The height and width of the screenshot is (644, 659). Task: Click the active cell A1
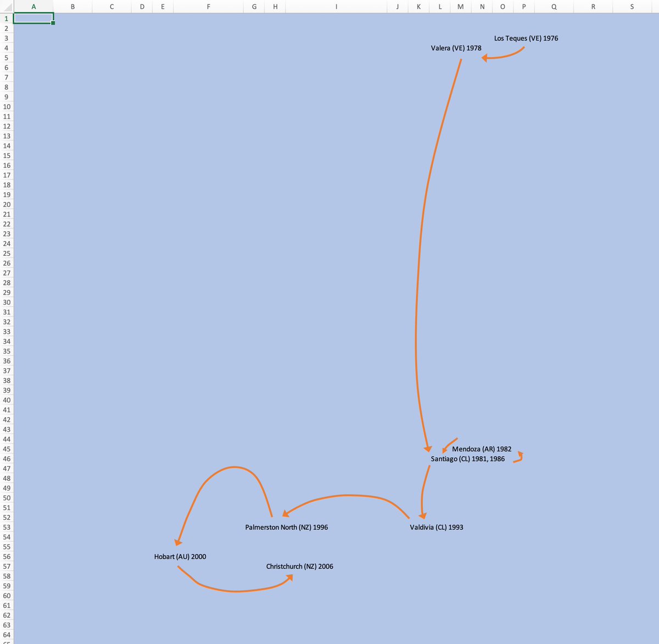33,18
